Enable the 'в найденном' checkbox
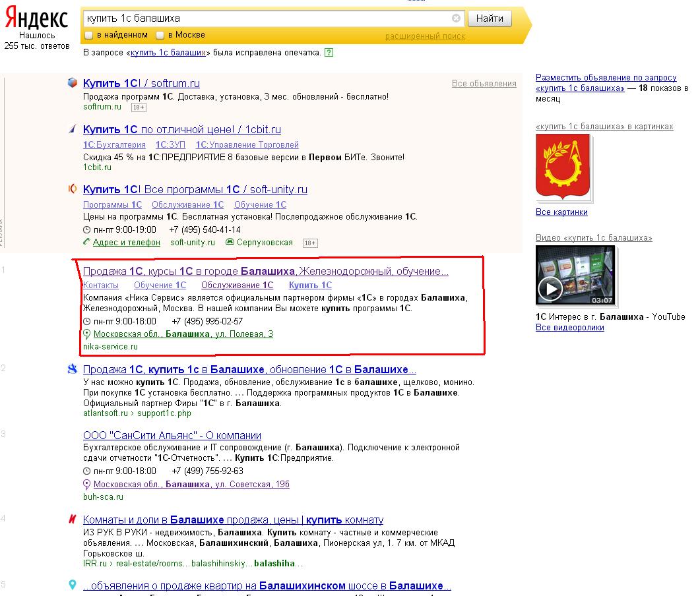The image size is (700, 596). 89,35
